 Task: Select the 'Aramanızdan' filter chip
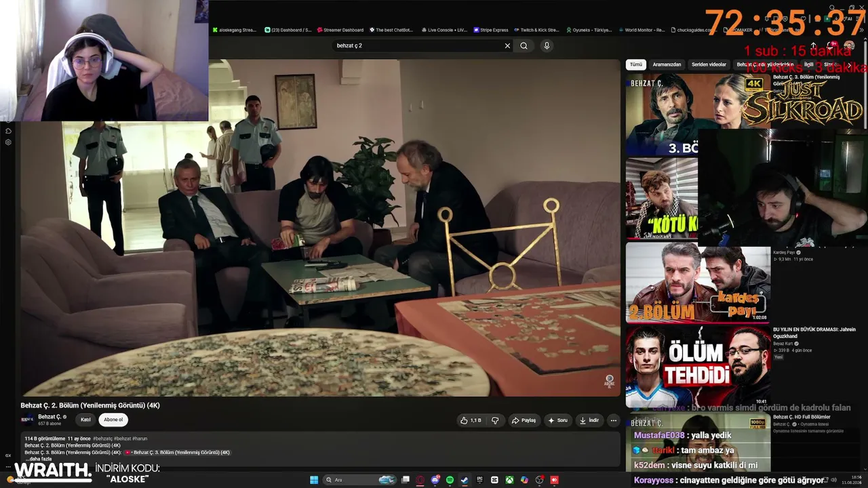tap(667, 64)
